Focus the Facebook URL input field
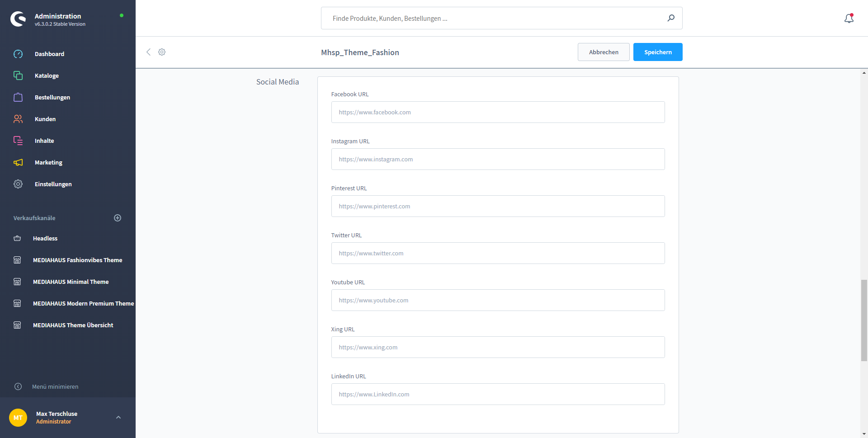868x438 pixels. 498,112
